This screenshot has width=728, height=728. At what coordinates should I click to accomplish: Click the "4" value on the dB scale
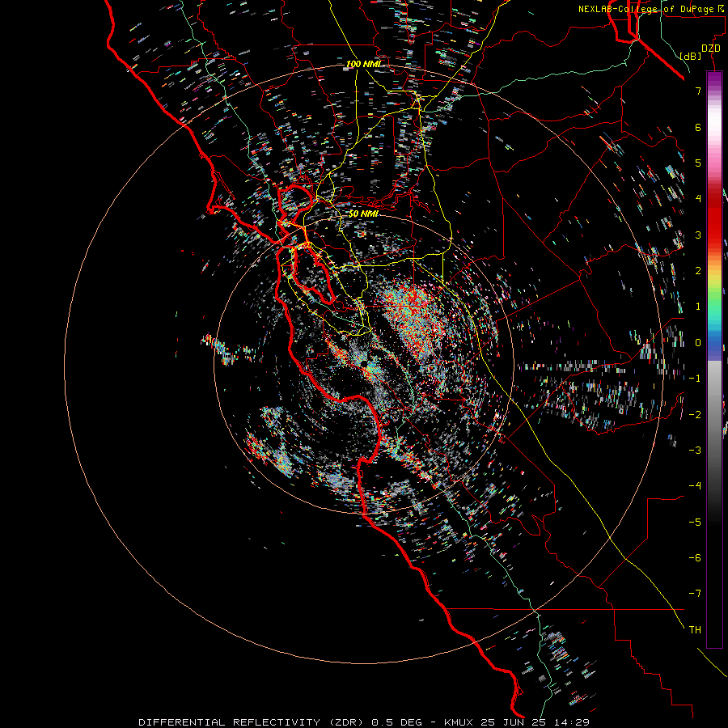click(x=698, y=199)
